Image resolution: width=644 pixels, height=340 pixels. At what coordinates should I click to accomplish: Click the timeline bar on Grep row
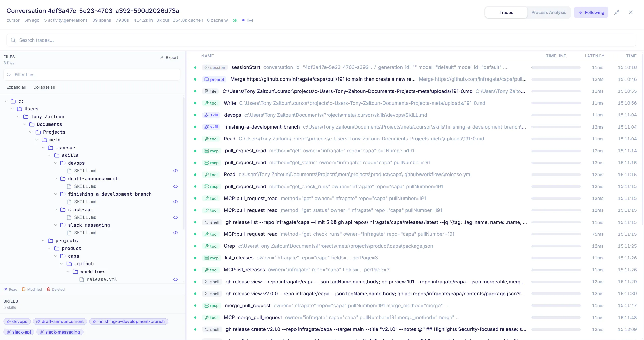pos(556,246)
